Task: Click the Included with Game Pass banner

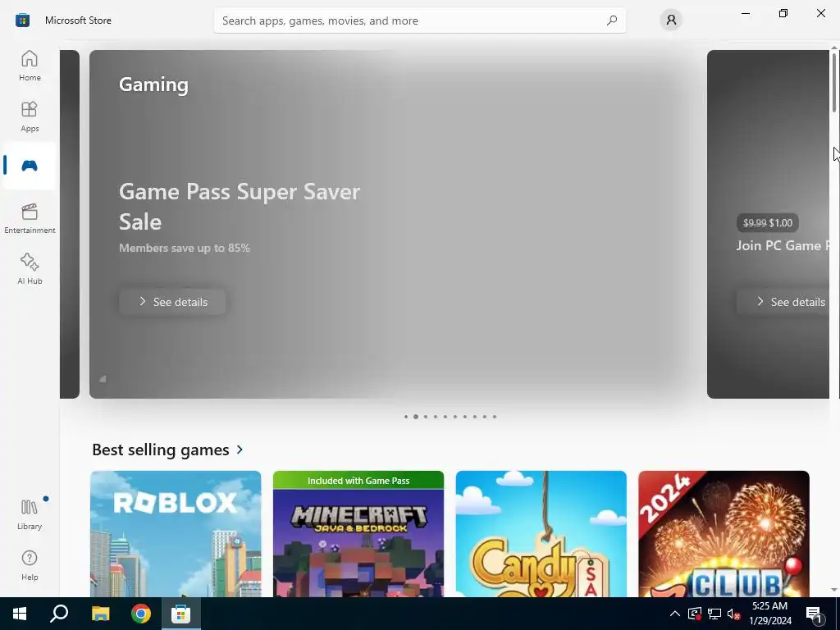Action: [358, 481]
